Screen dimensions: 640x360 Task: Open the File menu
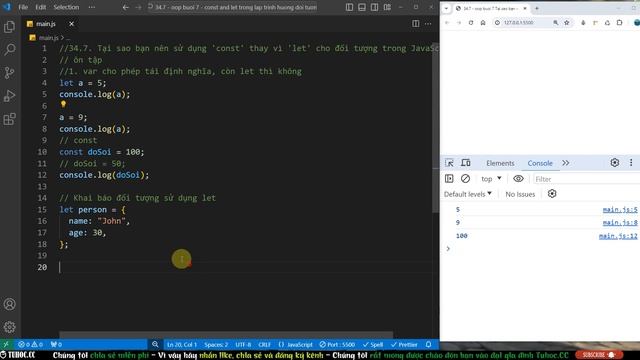point(23,7)
